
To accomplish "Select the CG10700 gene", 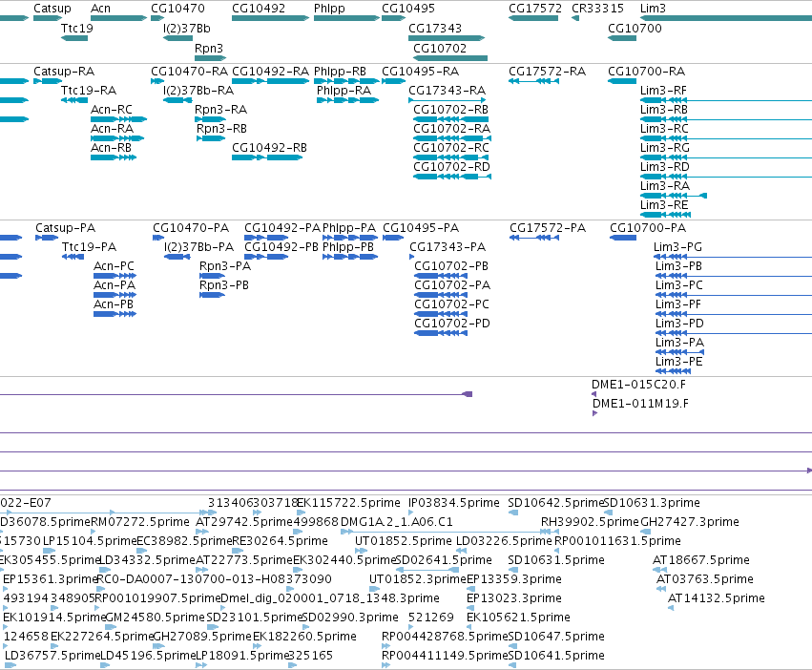I will (x=622, y=38).
